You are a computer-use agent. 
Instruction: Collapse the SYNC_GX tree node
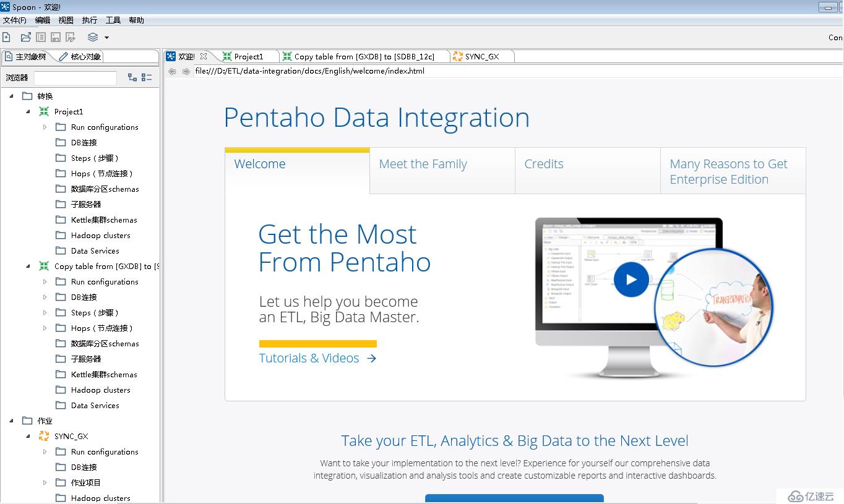(28, 436)
